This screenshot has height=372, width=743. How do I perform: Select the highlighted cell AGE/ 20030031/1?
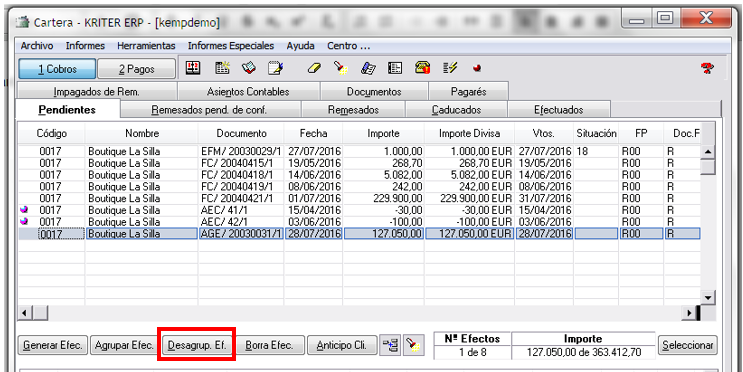coord(241,234)
